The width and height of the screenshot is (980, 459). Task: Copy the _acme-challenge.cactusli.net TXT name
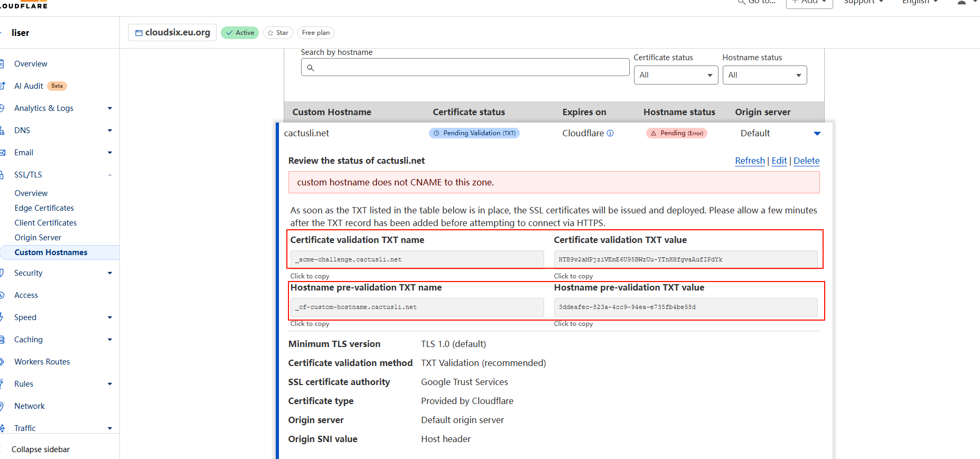pyautogui.click(x=417, y=259)
